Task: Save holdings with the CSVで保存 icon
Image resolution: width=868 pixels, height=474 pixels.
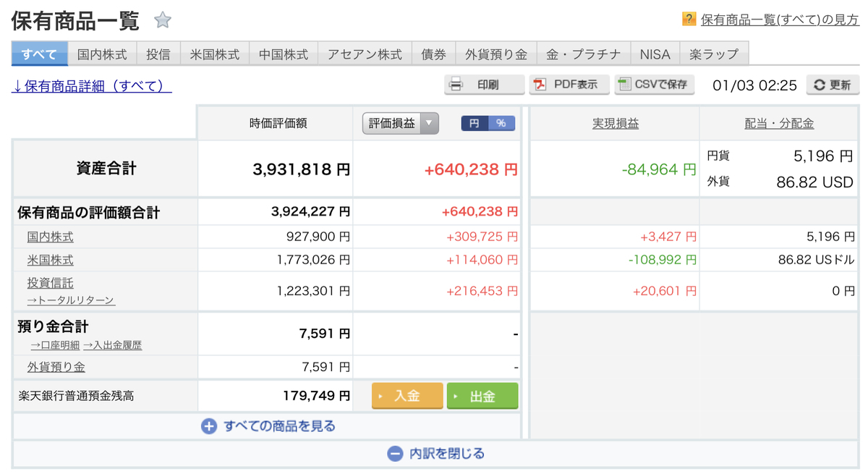Action: pos(624,85)
